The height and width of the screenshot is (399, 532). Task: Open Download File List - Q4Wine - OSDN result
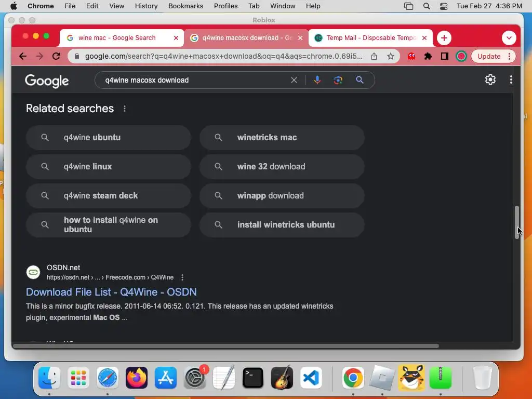[111, 292]
